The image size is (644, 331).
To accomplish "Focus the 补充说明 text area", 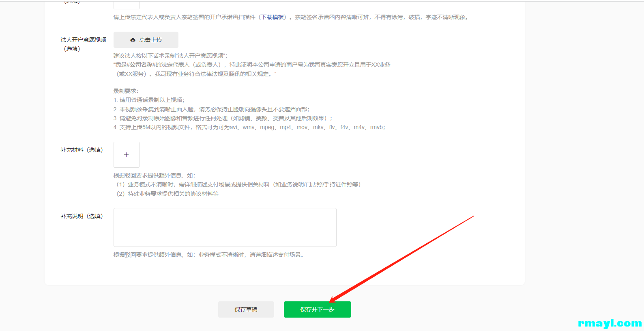I will 225,227.
